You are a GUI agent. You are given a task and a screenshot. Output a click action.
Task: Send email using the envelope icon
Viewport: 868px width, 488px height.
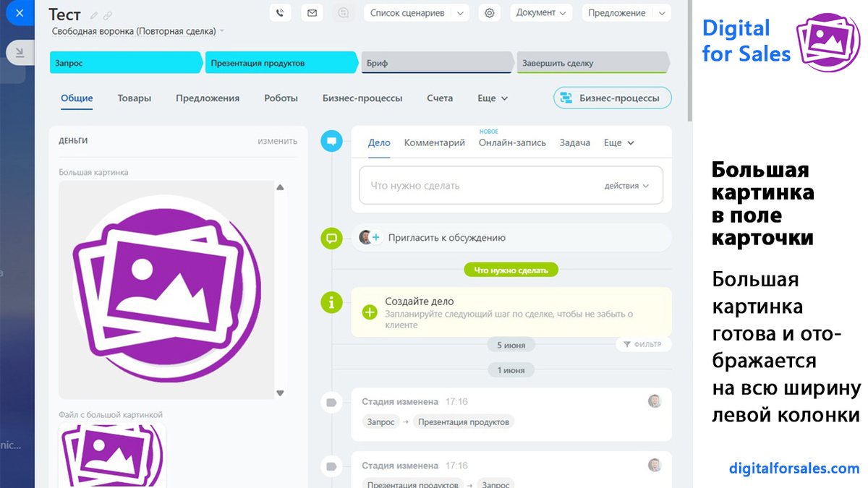312,13
